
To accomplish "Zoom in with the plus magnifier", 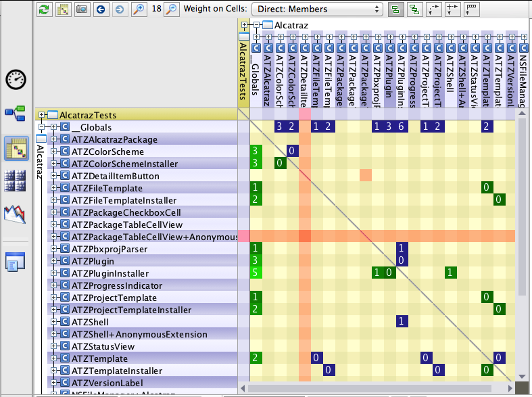I will point(139,9).
